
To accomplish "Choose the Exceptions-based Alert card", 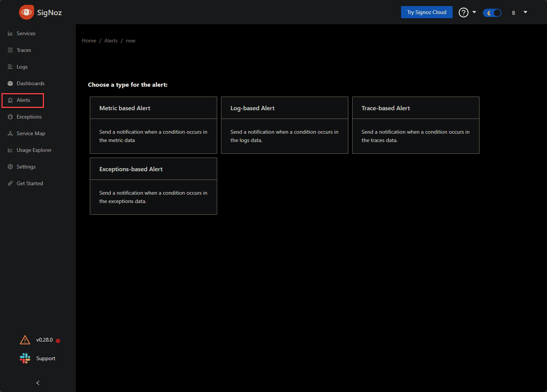I will click(x=154, y=186).
